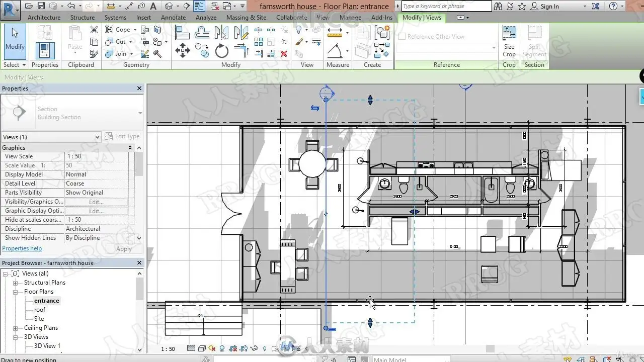Select the Trim/Extend to Corner tool
644x362 pixels.
click(x=242, y=51)
